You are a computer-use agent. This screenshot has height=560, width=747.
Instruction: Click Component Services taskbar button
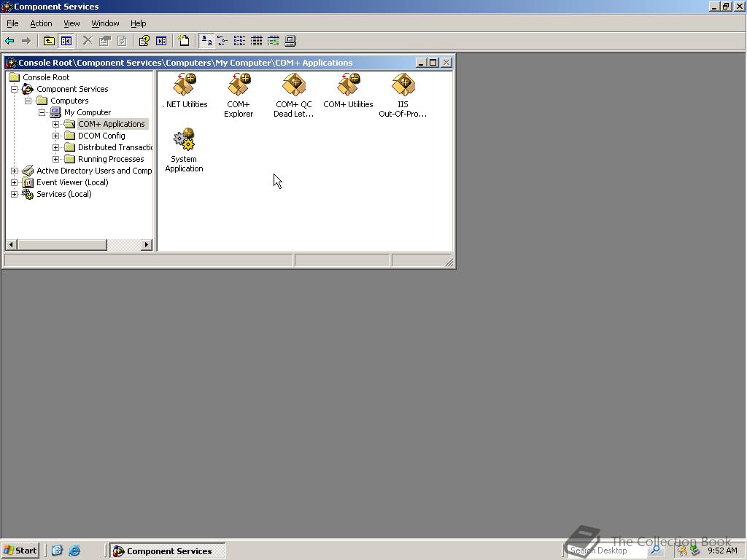(168, 551)
